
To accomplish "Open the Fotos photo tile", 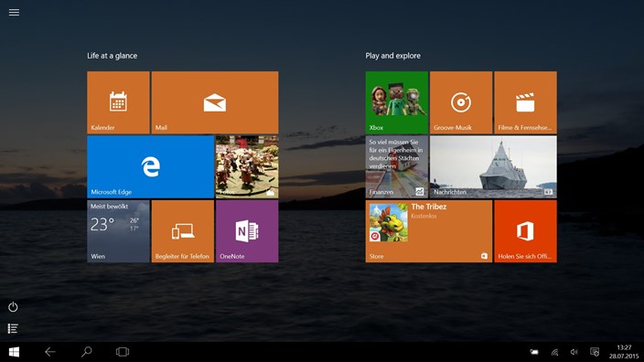I will point(247,167).
